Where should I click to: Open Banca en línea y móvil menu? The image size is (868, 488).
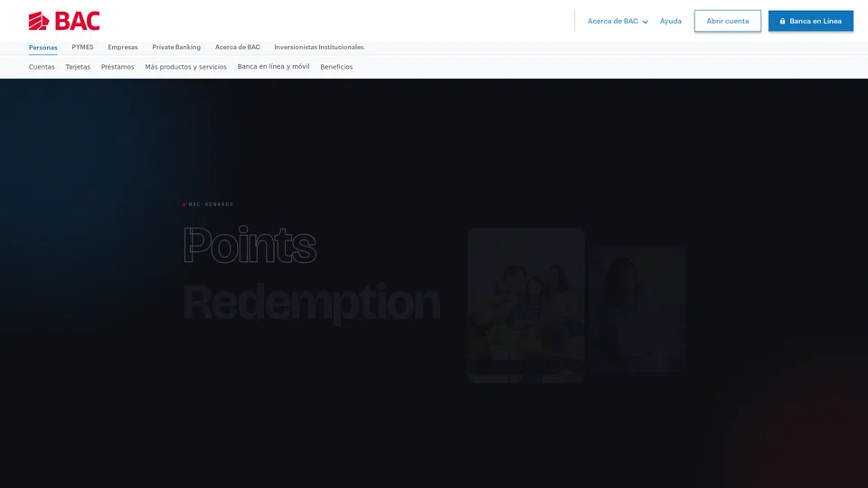point(273,66)
